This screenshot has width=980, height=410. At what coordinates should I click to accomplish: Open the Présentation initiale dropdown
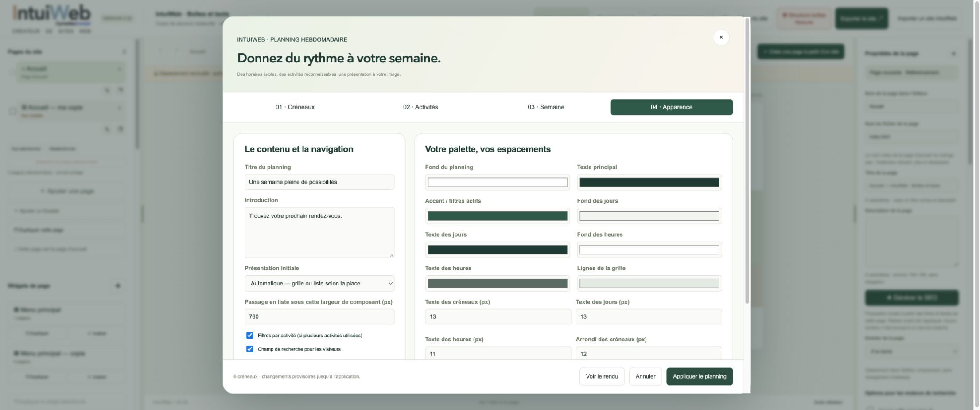tap(319, 284)
